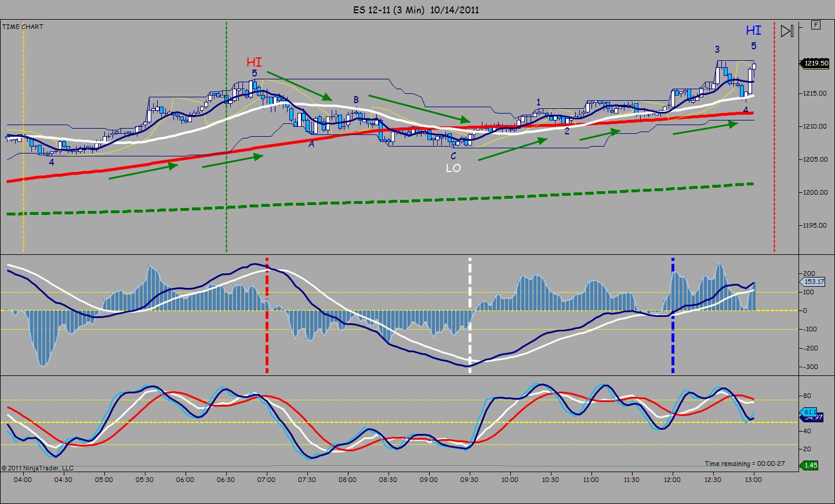Click the 06:30 time axis label
Screen dimensions: 835x504
[x=226, y=480]
